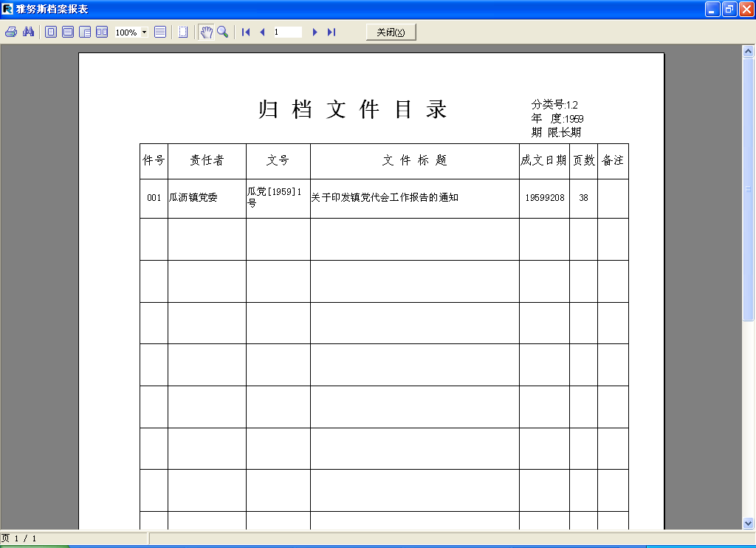The image size is (756, 548).
Task: Minimize the 雅努斯档案报表 window
Action: click(x=712, y=9)
